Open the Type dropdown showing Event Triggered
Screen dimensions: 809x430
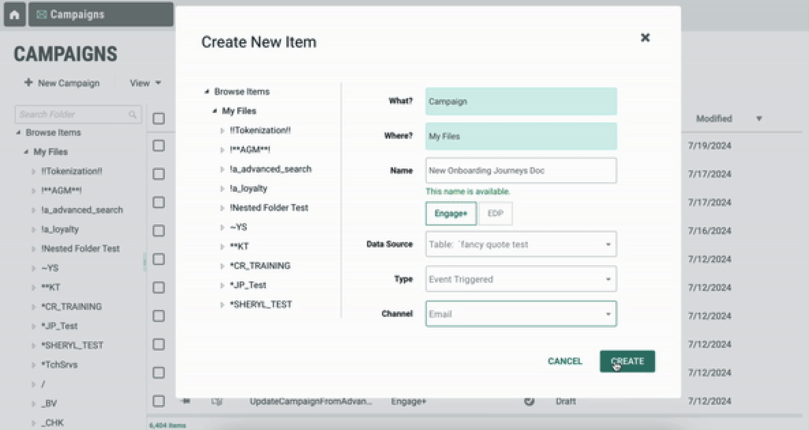point(520,279)
